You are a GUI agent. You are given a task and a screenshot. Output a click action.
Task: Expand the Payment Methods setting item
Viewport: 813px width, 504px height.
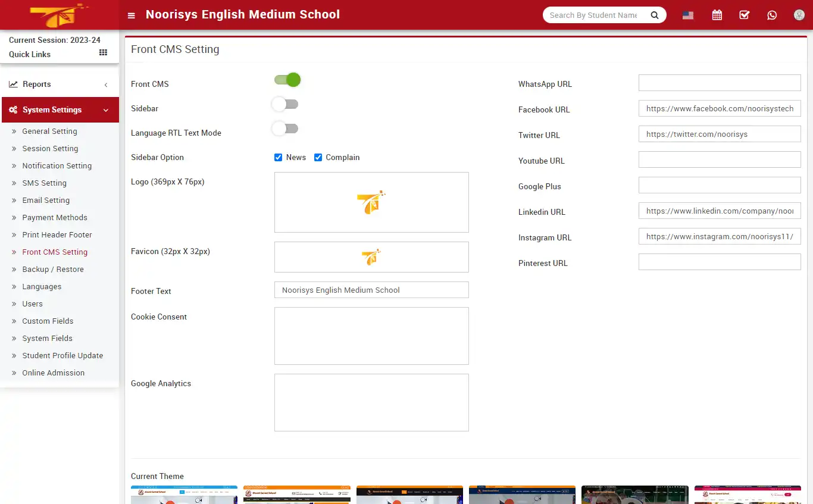coord(55,217)
